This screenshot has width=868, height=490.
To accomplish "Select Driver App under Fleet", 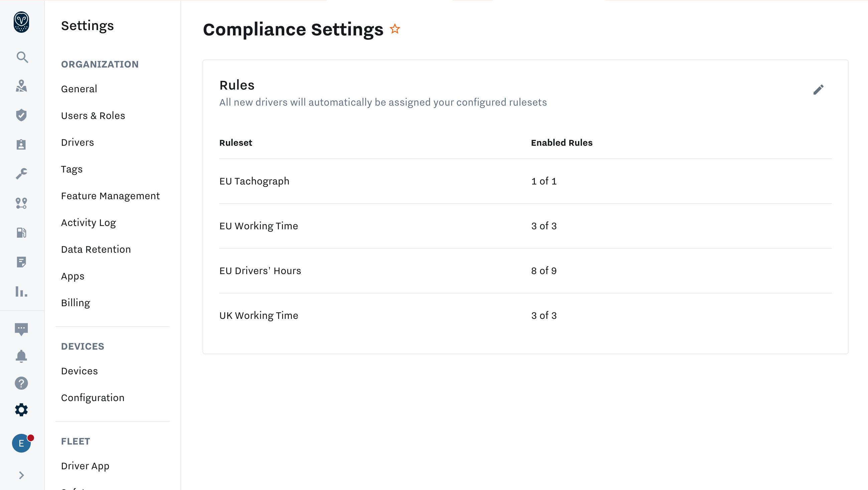I will 85,466.
